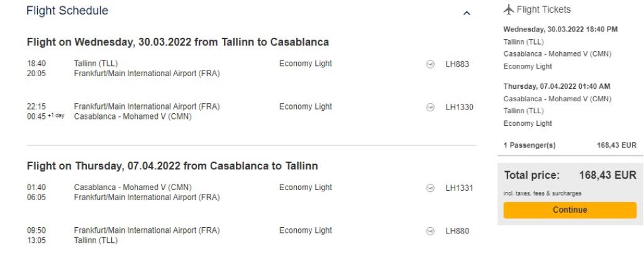Click the airline logo beside LH1331
The image size is (644, 253).
(430, 188)
